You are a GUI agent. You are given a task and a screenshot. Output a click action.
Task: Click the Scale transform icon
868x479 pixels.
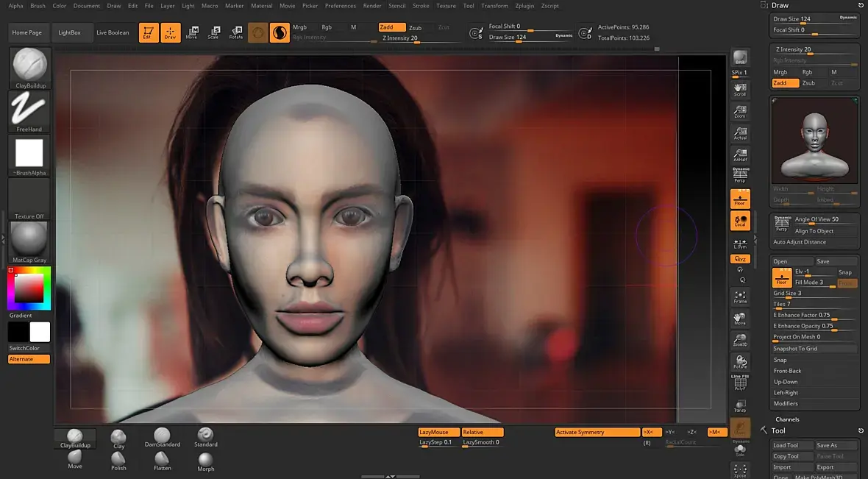coord(213,32)
